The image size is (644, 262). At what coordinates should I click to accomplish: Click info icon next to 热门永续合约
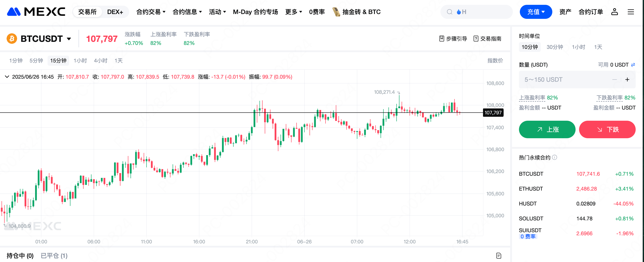pos(555,157)
